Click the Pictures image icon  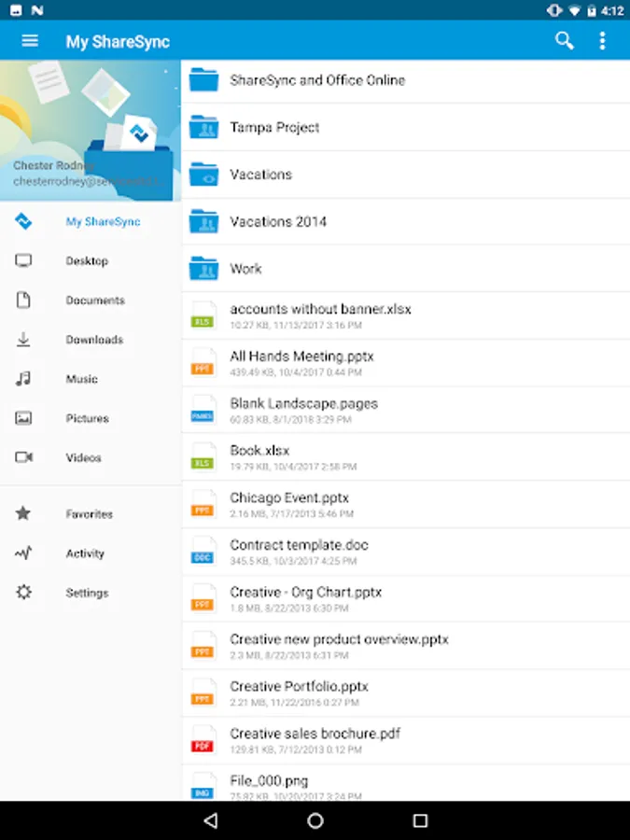pos(23,418)
